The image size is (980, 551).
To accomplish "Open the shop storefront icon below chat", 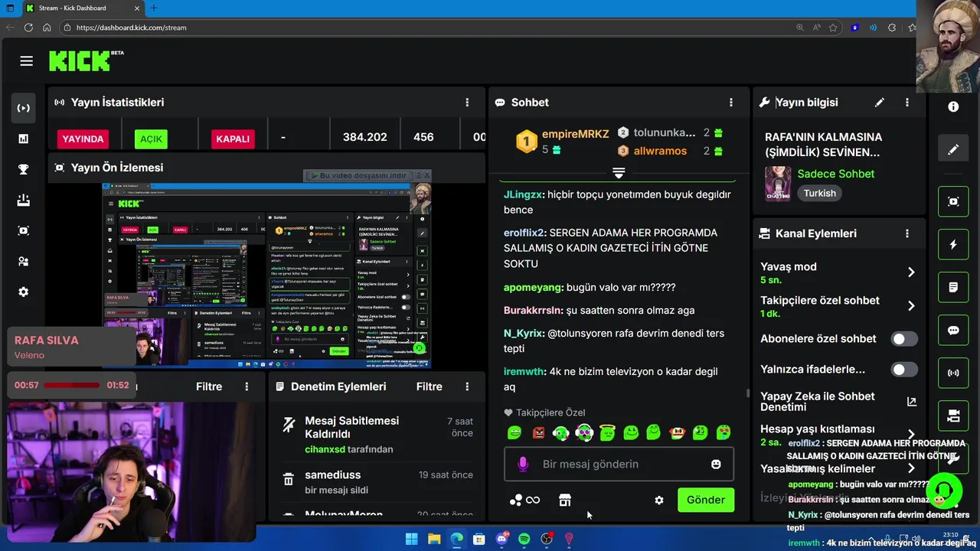I will (565, 500).
